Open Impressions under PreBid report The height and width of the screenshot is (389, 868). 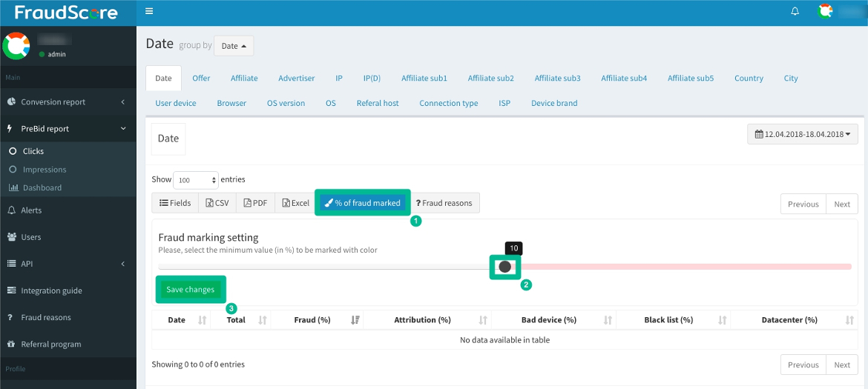click(45, 170)
